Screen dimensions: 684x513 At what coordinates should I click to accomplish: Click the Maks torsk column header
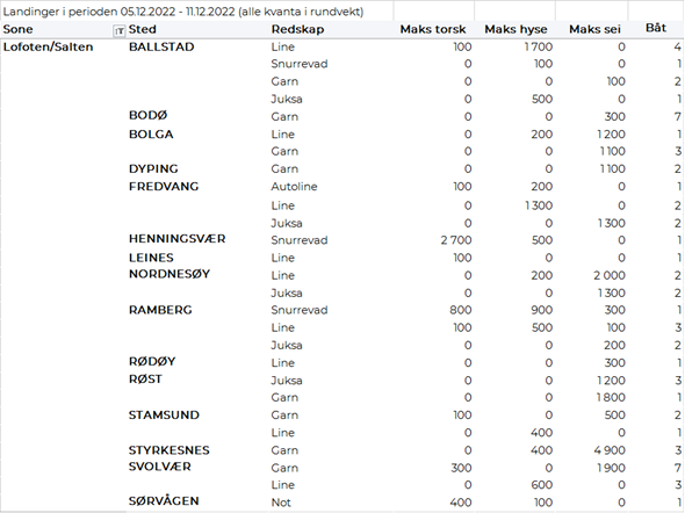(x=432, y=30)
